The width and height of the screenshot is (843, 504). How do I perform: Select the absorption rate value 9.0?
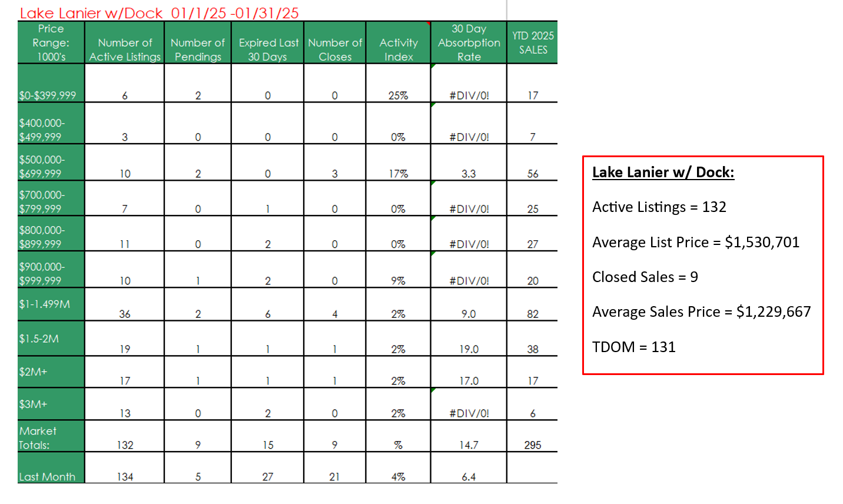(469, 314)
